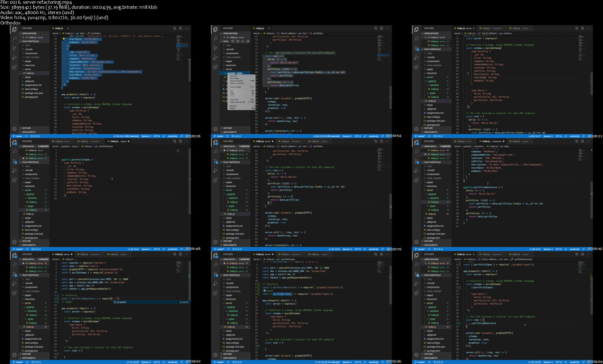The width and height of the screenshot is (603, 364).
Task: Click Open Changes icon in 00:00:54 frame
Action: tap(376, 28)
